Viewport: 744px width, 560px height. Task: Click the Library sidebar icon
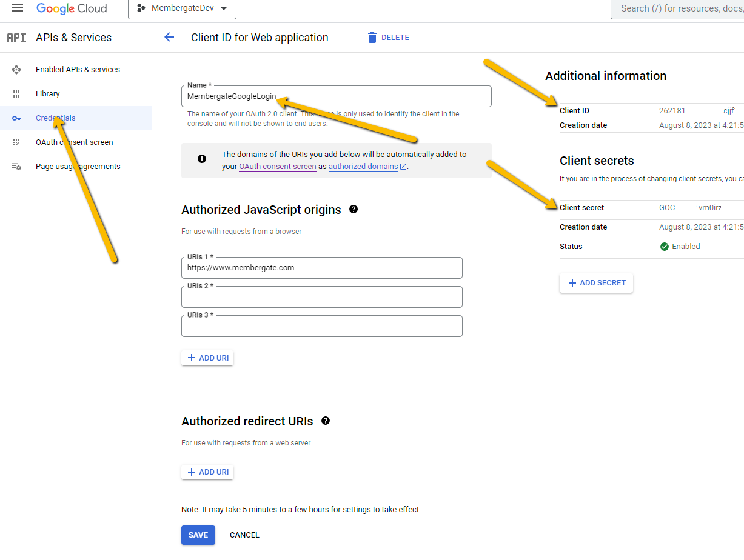pyautogui.click(x=16, y=94)
